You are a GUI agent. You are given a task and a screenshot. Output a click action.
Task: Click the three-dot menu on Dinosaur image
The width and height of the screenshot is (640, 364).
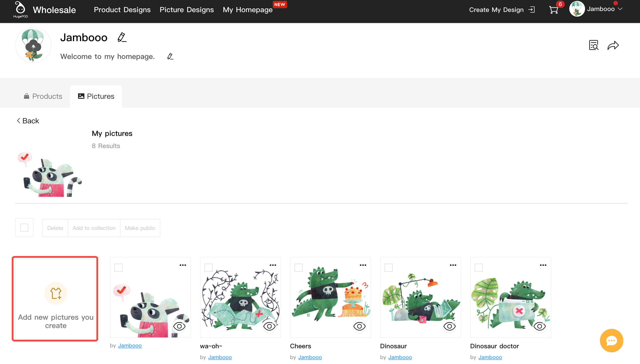453,265
